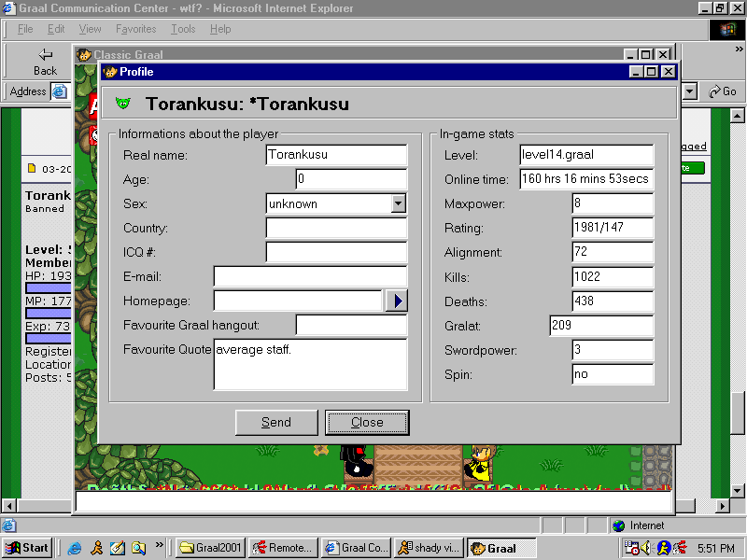
Task: Click the notepad pencil quick launch icon
Action: (x=118, y=548)
